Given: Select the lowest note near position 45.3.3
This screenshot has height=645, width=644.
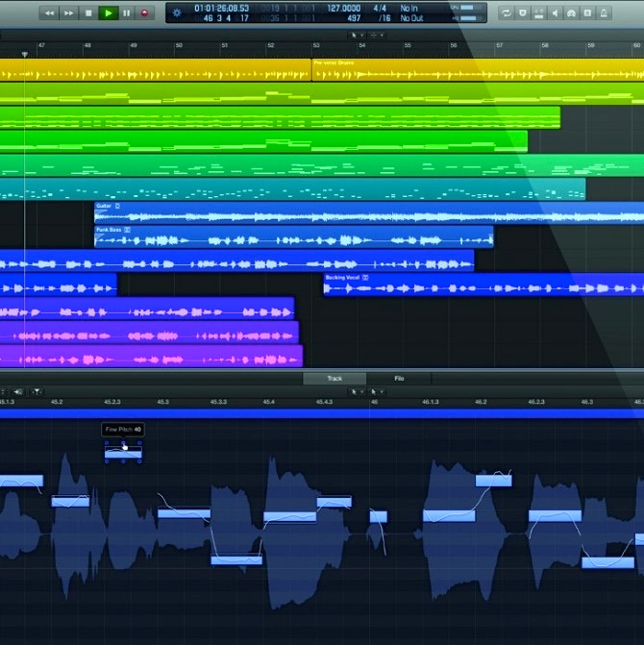Looking at the screenshot, I should 236,560.
